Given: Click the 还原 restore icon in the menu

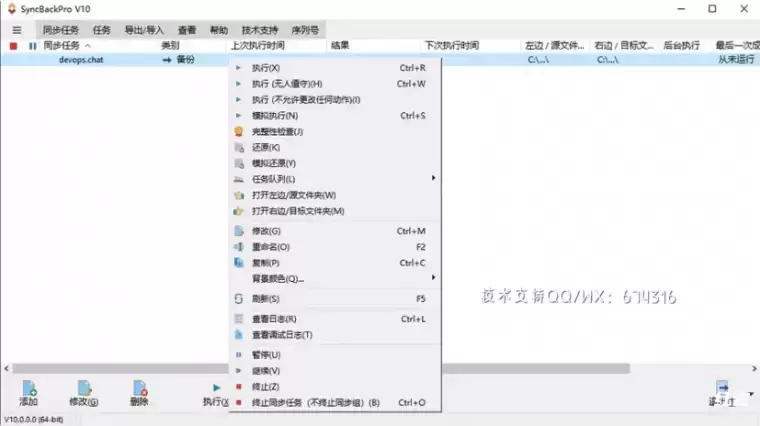Looking at the screenshot, I should (x=238, y=147).
